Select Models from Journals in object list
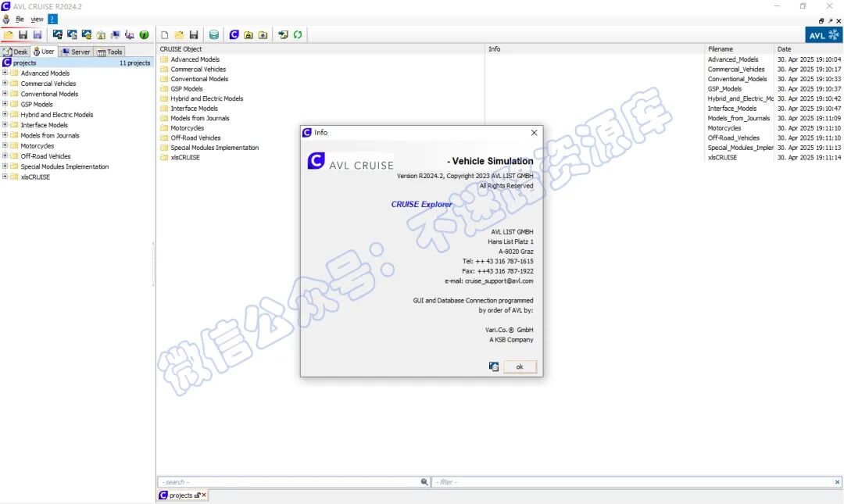The height and width of the screenshot is (504, 844). click(200, 118)
